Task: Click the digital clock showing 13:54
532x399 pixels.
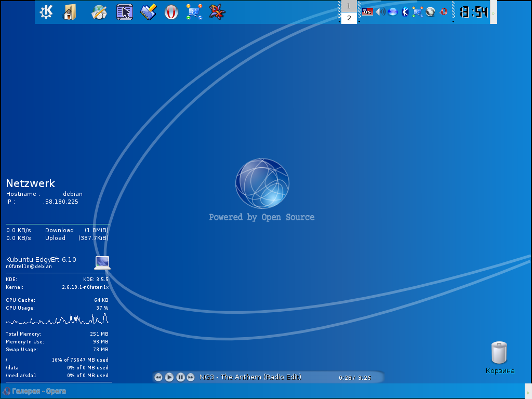Action: pyautogui.click(x=473, y=12)
